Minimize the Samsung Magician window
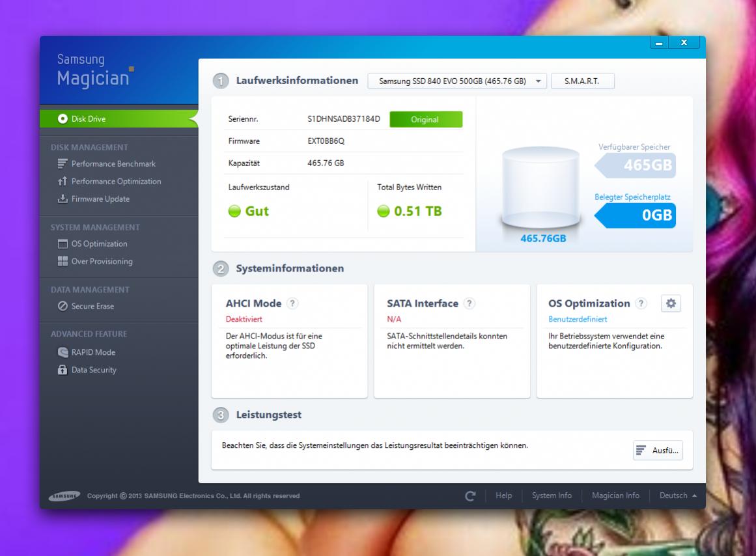The height and width of the screenshot is (556, 756). point(659,43)
